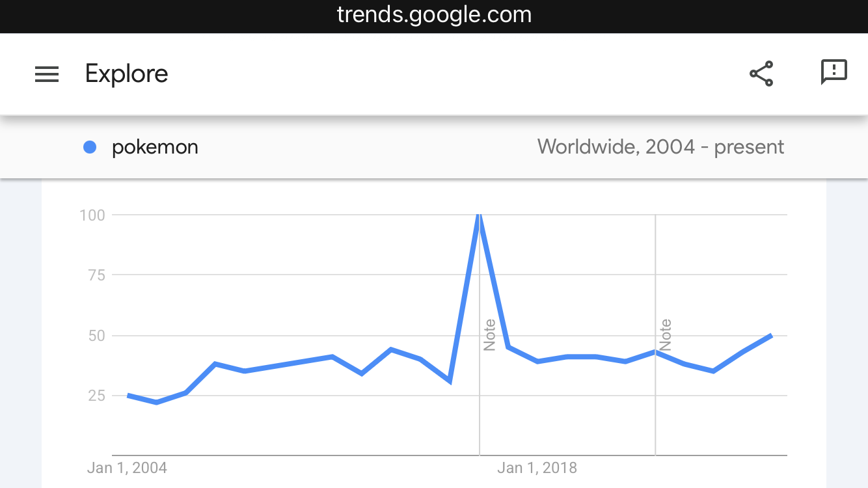Open the Worldwide, 2004 - present filter
Screen dimensions: 868x488
660,147
